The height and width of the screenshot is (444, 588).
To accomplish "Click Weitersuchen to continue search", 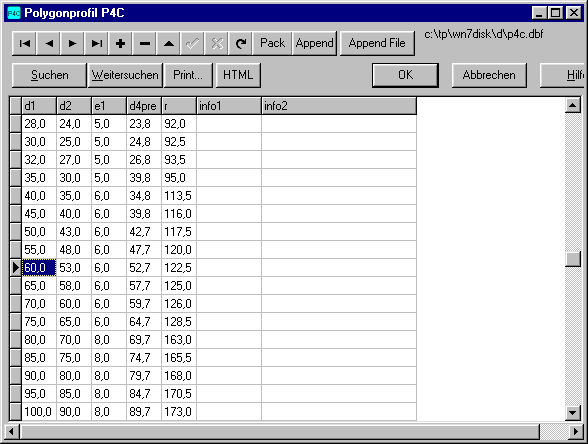I will tap(125, 75).
